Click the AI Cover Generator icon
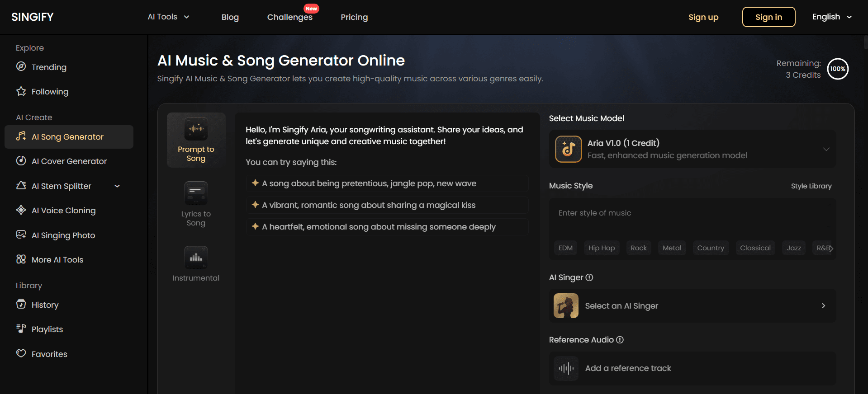868x394 pixels. [21, 161]
